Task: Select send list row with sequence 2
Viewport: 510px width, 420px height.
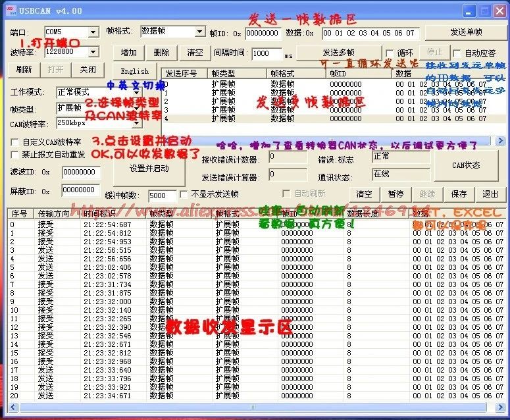Action: [334, 101]
